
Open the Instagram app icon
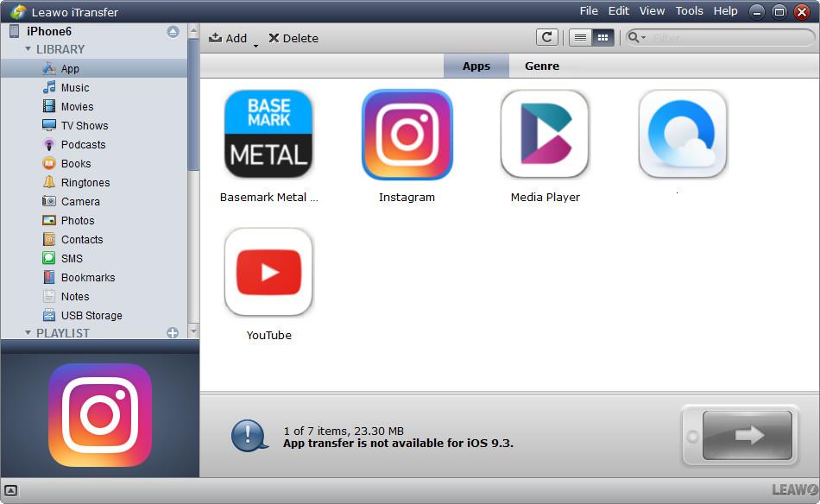click(407, 135)
